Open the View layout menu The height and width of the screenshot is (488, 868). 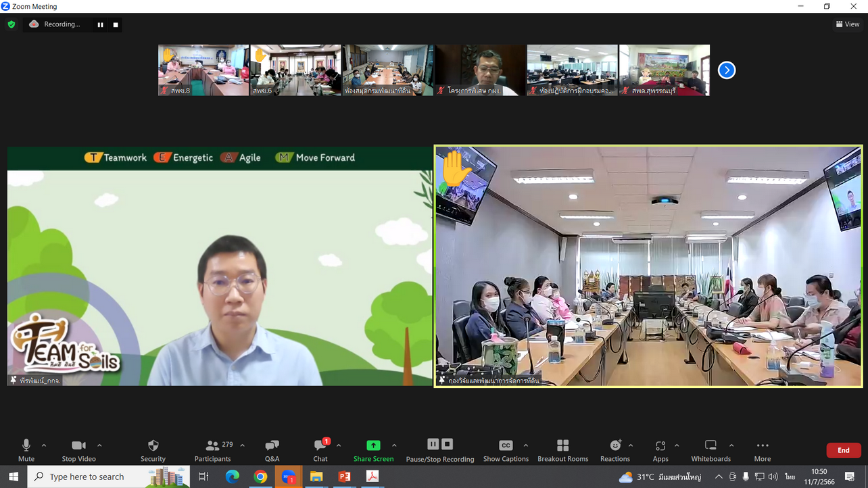click(848, 24)
